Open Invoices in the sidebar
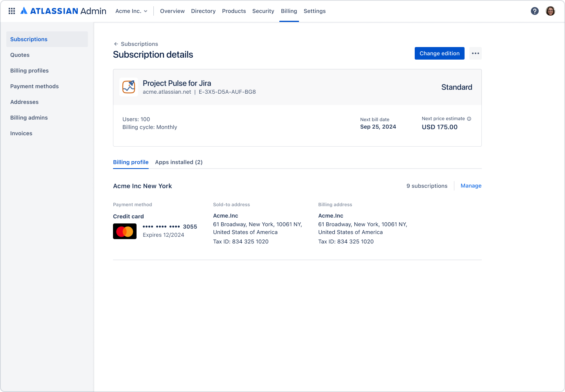565x392 pixels. pyautogui.click(x=47, y=133)
